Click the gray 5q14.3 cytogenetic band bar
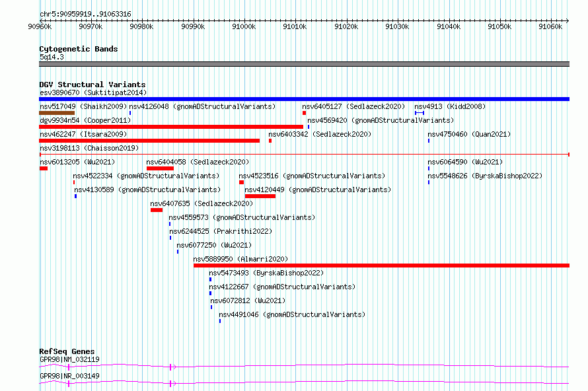588x391 pixels. (304, 64)
